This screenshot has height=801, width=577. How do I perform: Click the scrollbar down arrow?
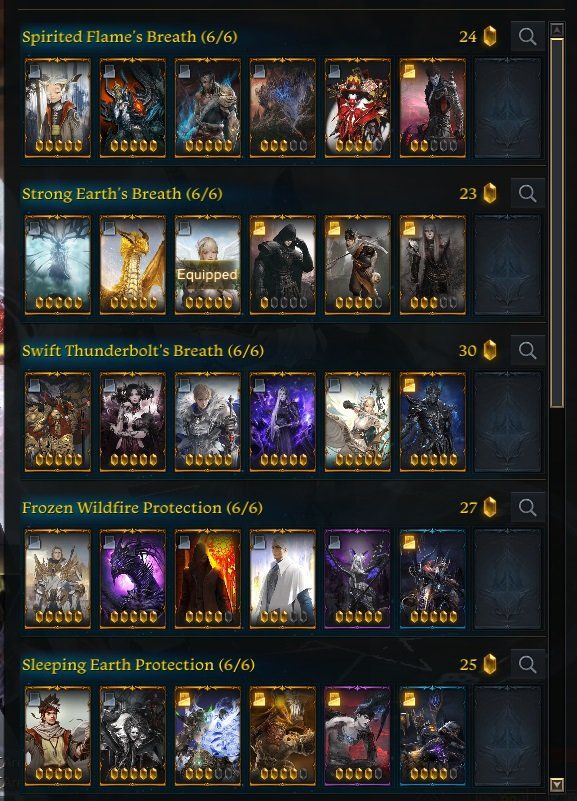(x=557, y=784)
